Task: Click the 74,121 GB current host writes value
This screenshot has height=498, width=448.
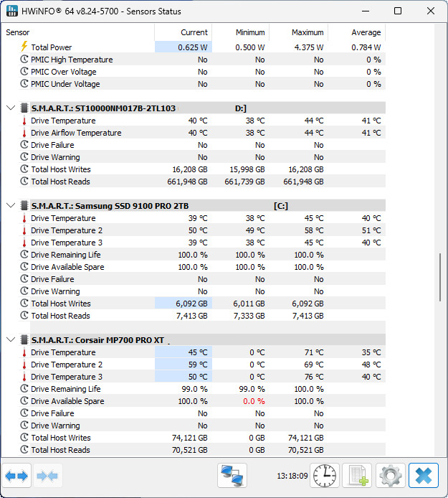Action: 189,438
